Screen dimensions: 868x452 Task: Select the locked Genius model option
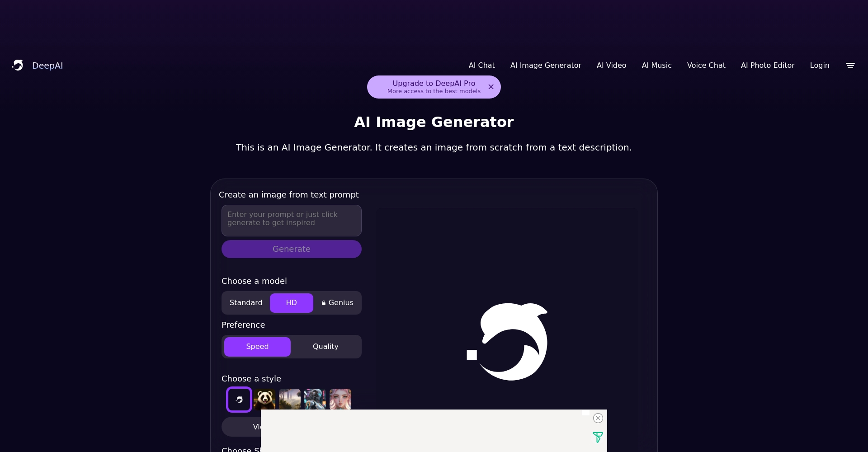(337, 303)
